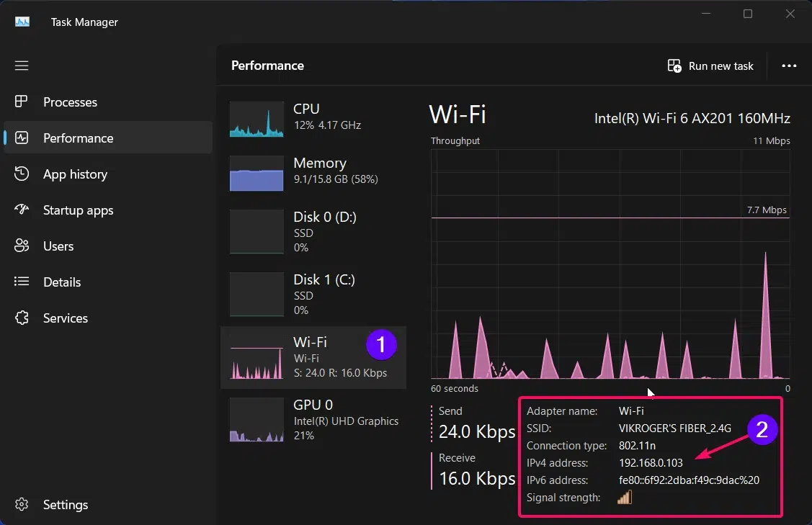Click the Throughput label above graph
This screenshot has width=812, height=525.
coord(455,141)
